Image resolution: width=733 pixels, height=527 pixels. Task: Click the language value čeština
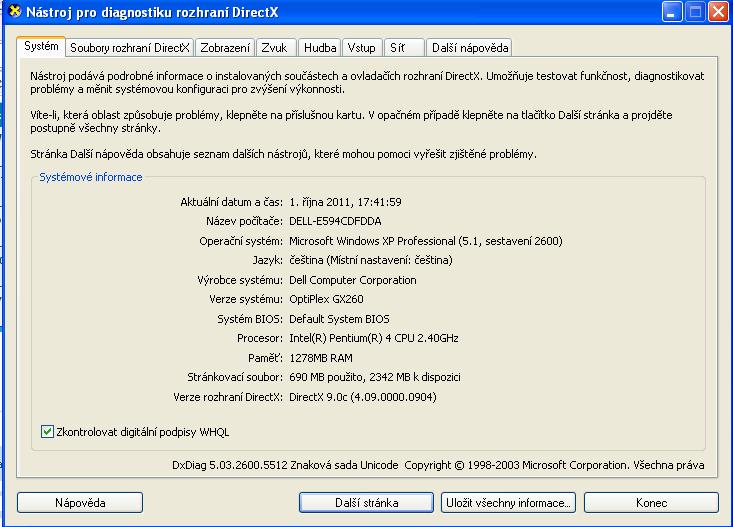371,260
